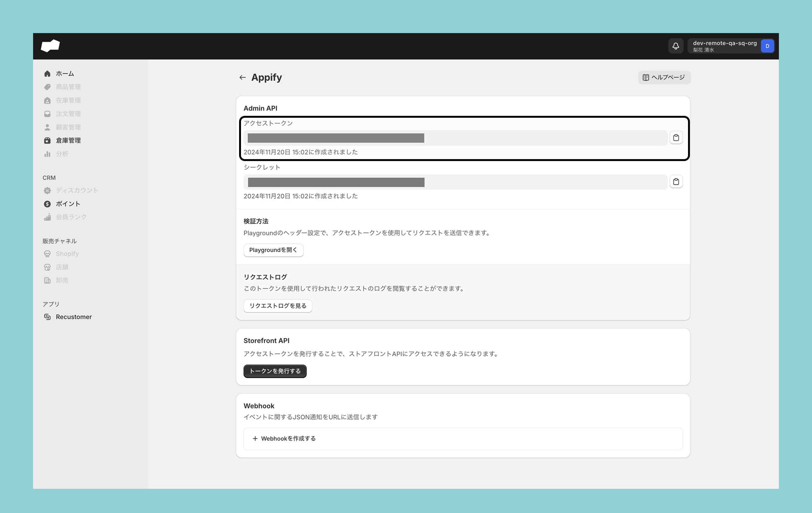This screenshot has width=812, height=513.
Task: Click the Recustomer app icon
Action: coord(47,317)
